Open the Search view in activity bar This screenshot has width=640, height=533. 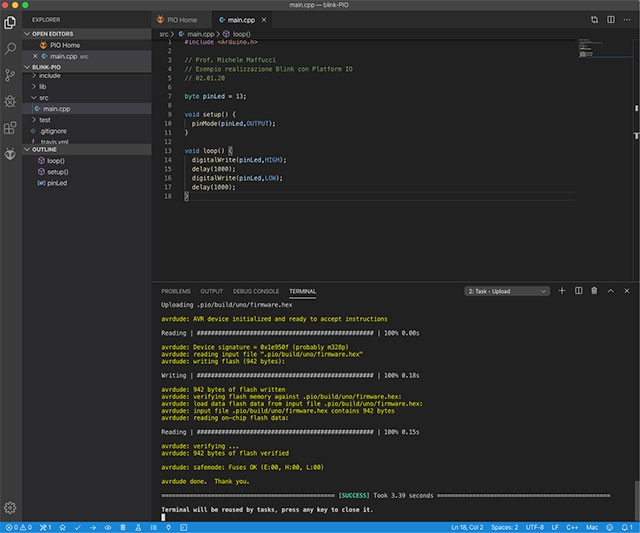point(10,47)
